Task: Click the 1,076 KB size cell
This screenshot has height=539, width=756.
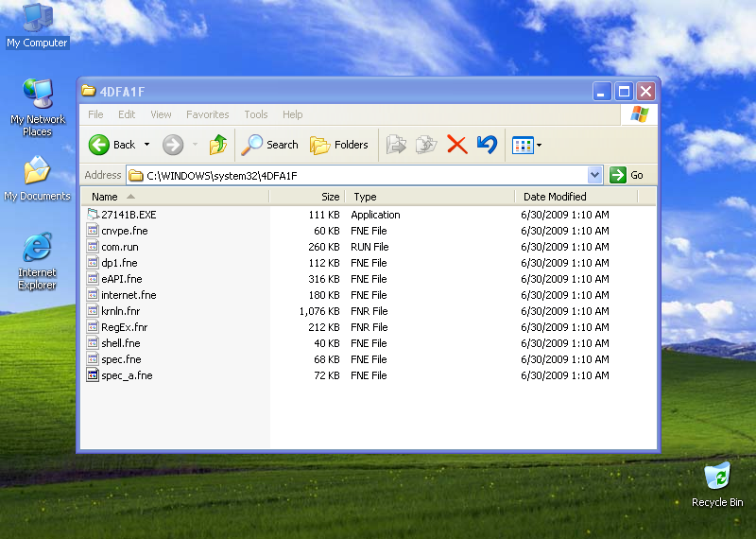Action: (x=319, y=311)
